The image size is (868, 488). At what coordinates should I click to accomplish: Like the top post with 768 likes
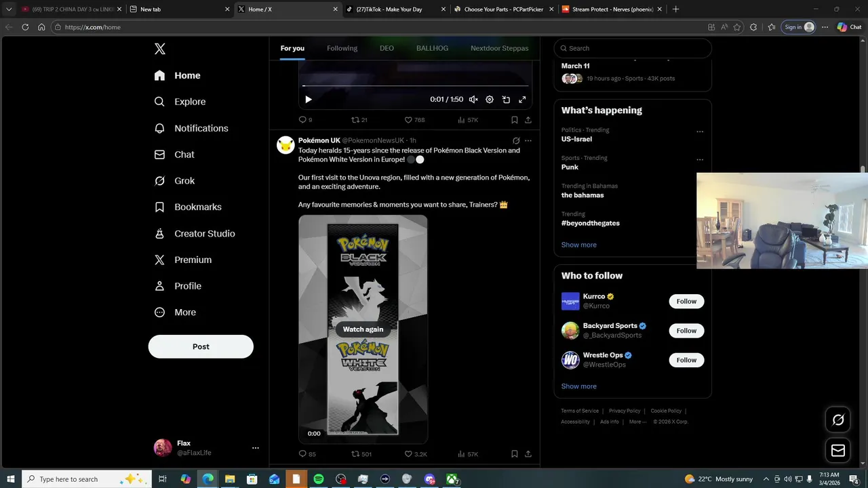click(x=414, y=120)
